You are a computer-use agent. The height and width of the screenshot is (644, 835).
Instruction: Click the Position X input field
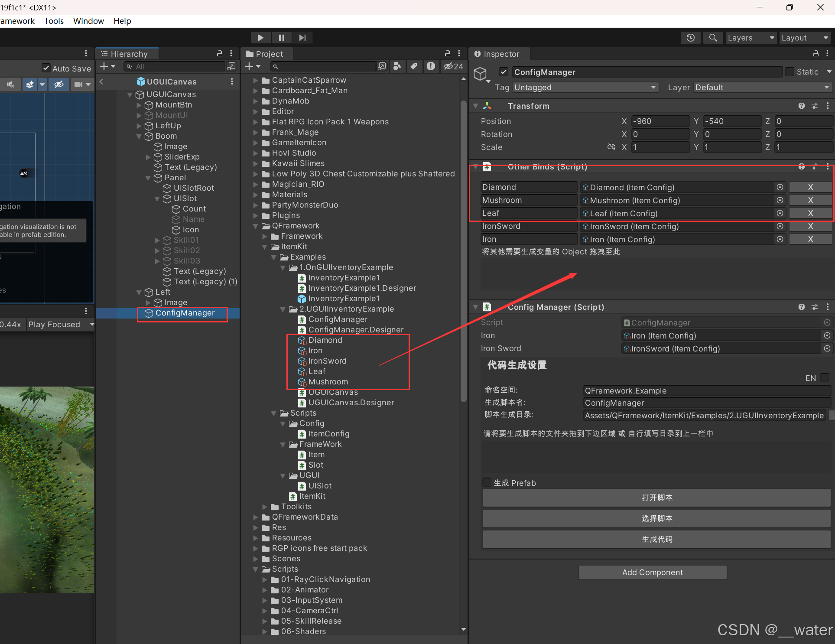pos(660,121)
